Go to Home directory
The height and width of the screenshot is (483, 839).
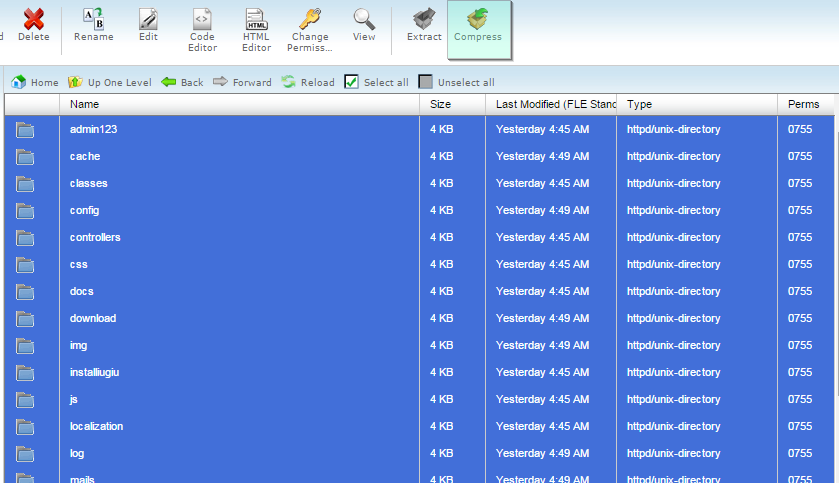[x=34, y=82]
